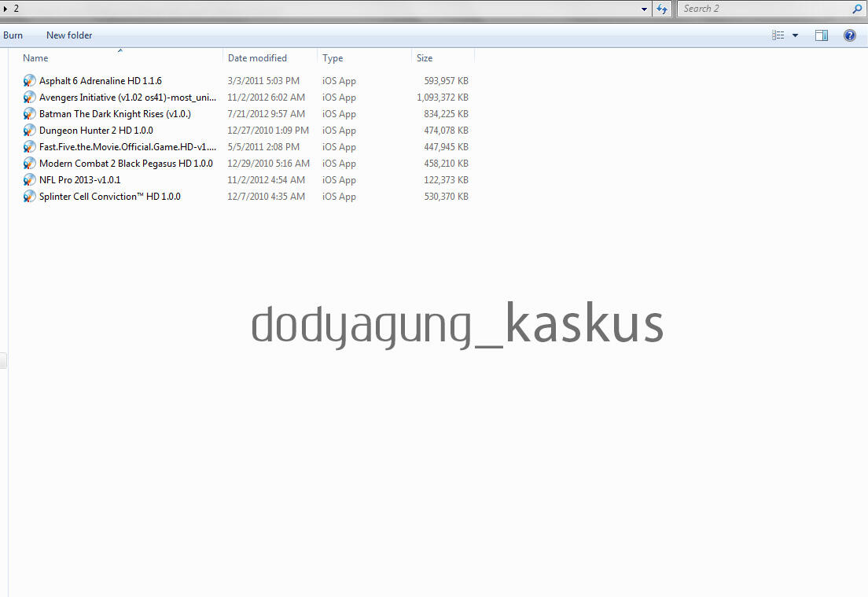Click the search magnifier icon
This screenshot has width=868, height=597.
click(x=857, y=9)
